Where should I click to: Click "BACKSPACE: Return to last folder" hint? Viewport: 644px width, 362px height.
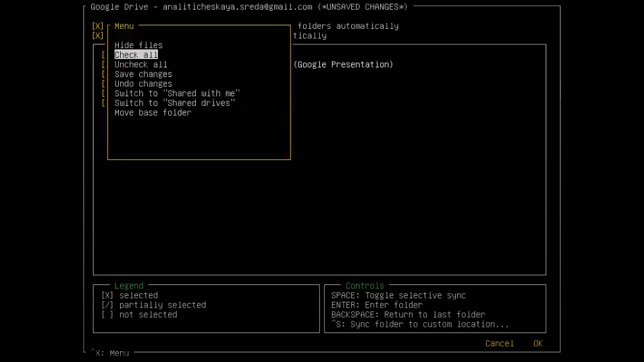[408, 315]
